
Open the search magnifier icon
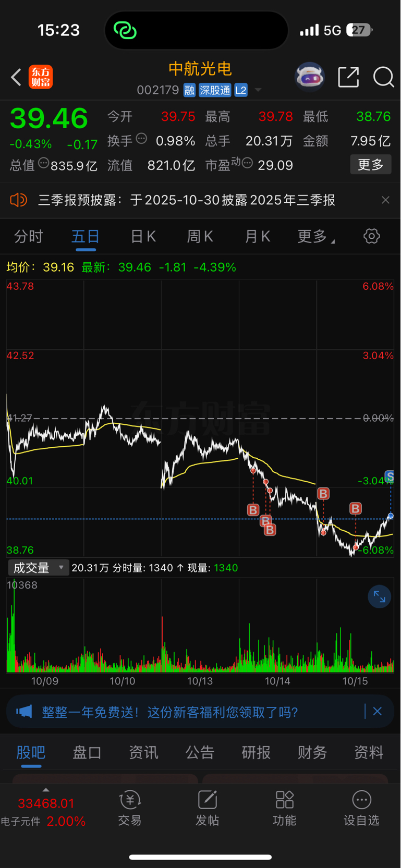tap(384, 77)
